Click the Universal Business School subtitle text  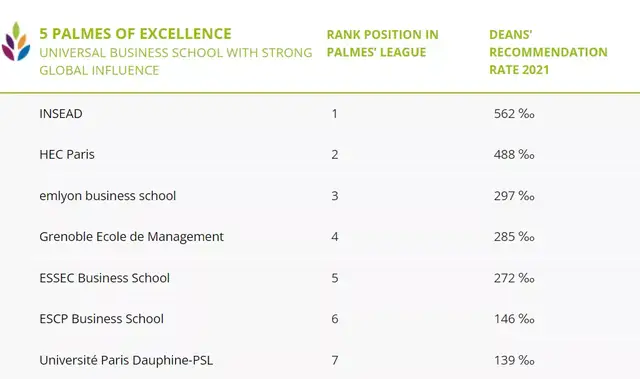pyautogui.click(x=176, y=61)
